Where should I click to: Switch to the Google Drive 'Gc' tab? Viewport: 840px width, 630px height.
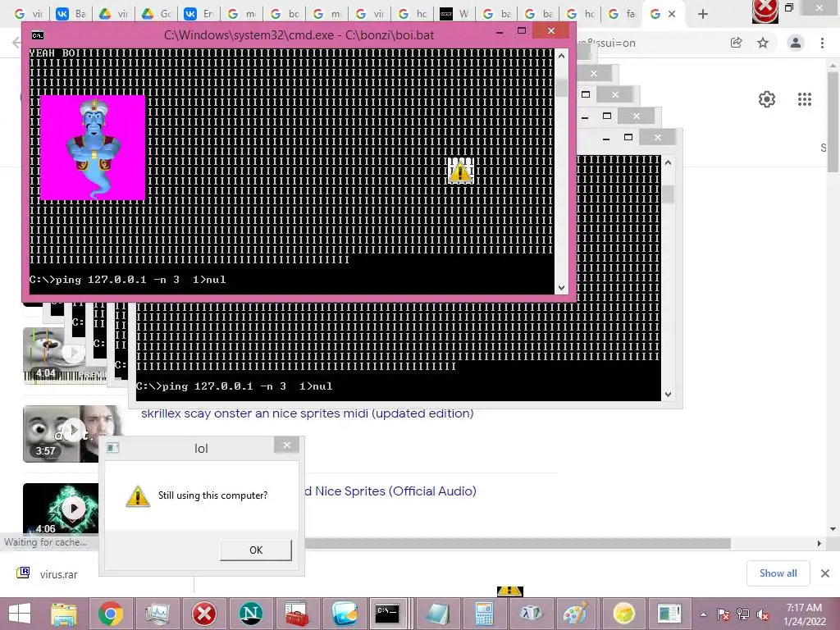157,14
